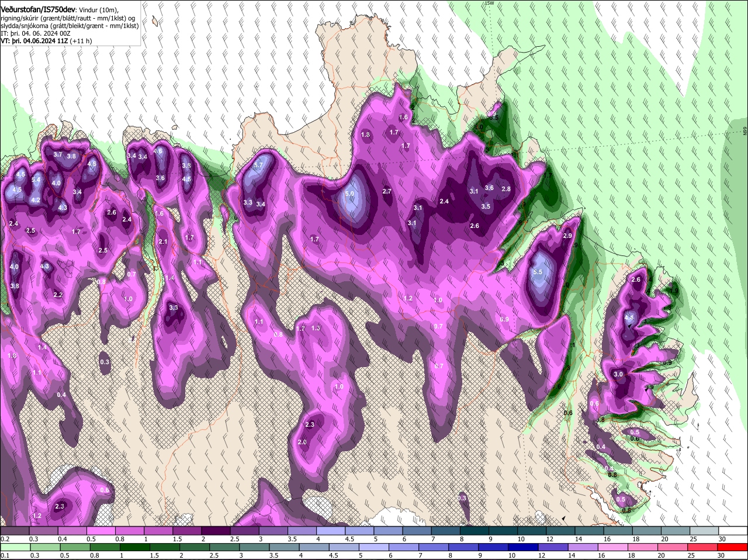Click the 2.0 precipitation value on the map
Screen dimensions: 748x560
(302, 443)
